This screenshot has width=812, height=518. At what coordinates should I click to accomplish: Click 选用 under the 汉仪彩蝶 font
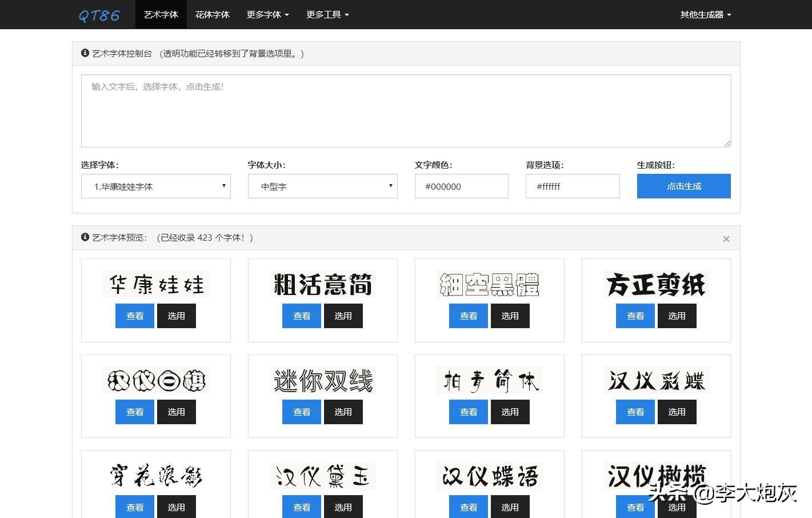tap(677, 412)
